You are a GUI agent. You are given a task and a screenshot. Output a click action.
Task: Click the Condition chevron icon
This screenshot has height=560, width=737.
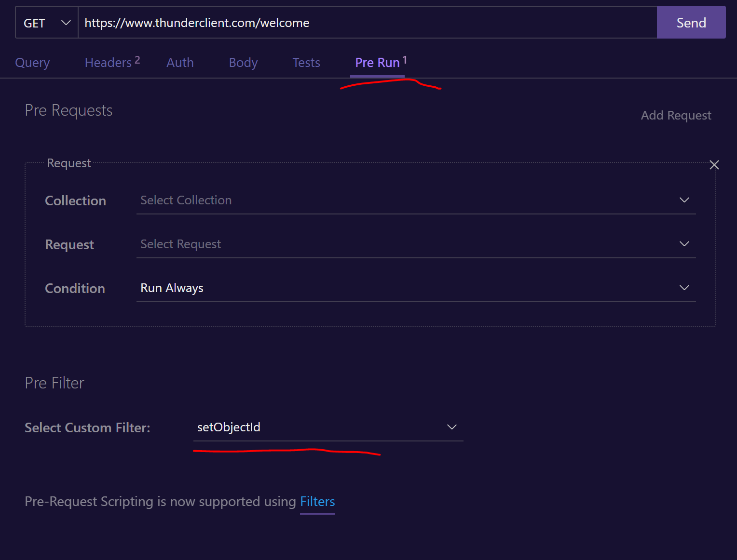coord(684,288)
